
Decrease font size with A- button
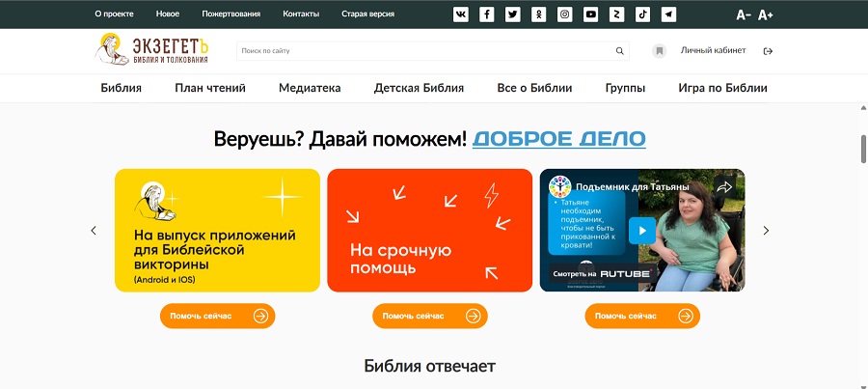pyautogui.click(x=744, y=14)
